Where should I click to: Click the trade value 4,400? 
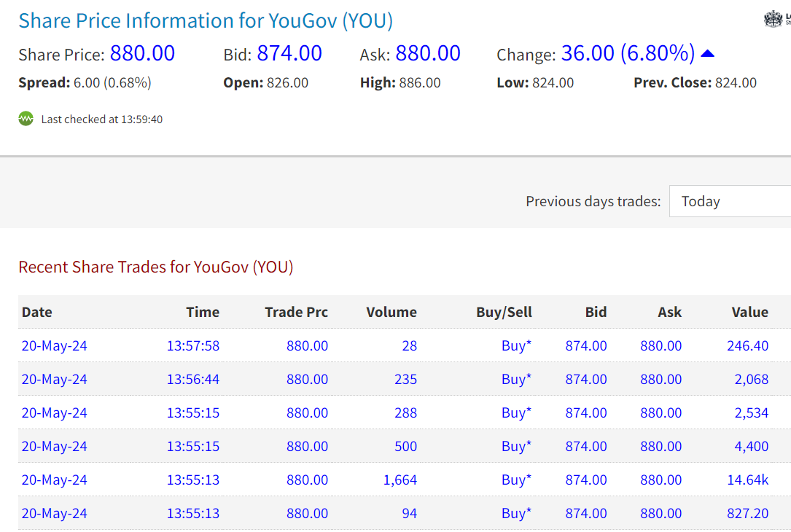coord(752,446)
